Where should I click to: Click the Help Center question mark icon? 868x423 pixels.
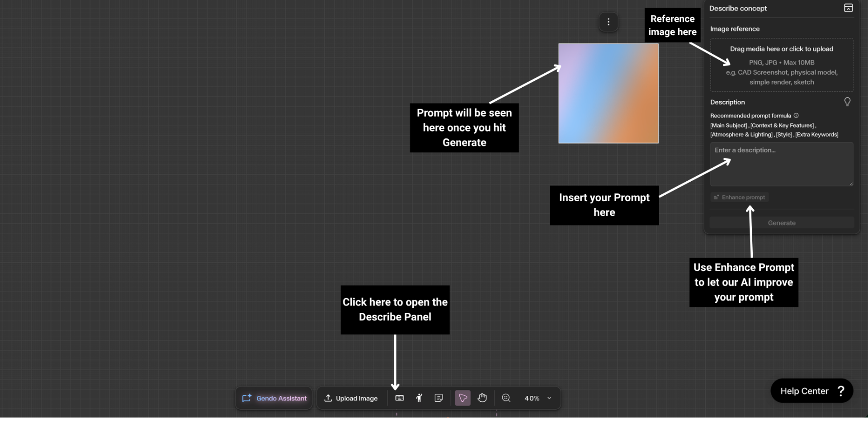coord(841,391)
